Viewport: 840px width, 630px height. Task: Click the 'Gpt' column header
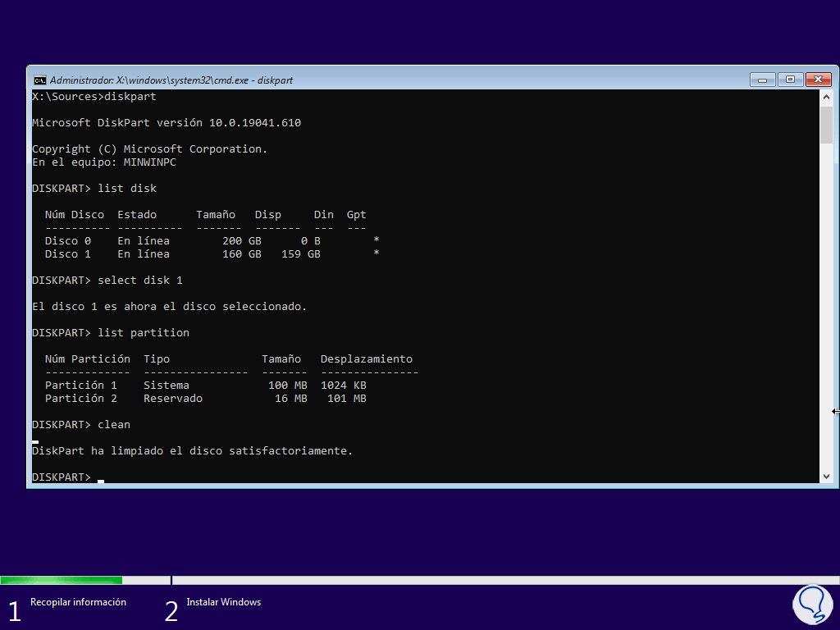[356, 215]
